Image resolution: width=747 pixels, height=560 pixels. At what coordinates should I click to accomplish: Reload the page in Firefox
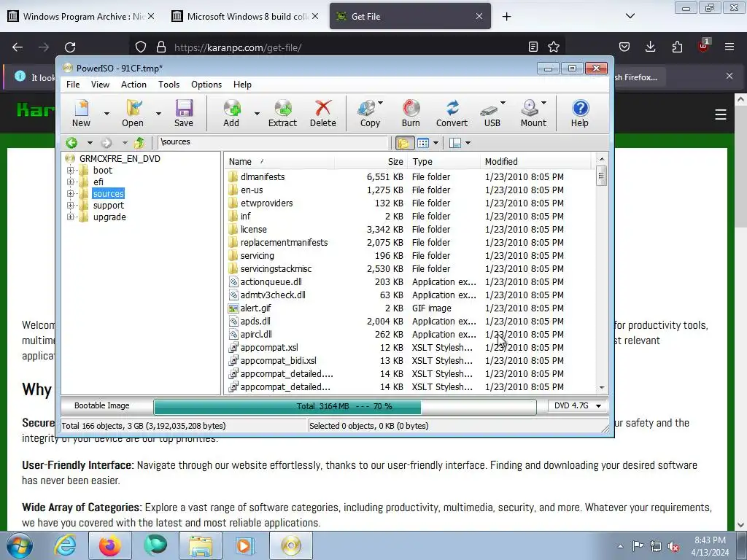(x=70, y=47)
